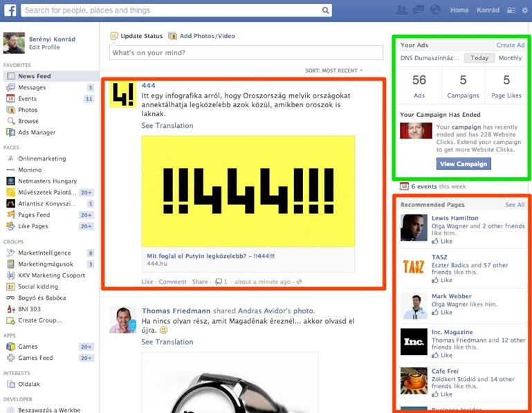Click the Facebook logo icon
The image size is (532, 413).
(10, 10)
